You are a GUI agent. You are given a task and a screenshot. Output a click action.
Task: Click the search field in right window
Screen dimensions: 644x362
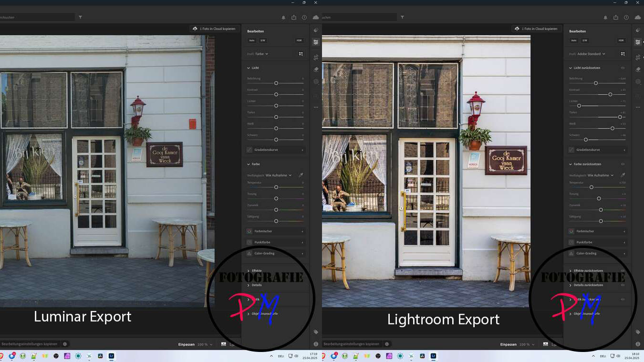(359, 17)
